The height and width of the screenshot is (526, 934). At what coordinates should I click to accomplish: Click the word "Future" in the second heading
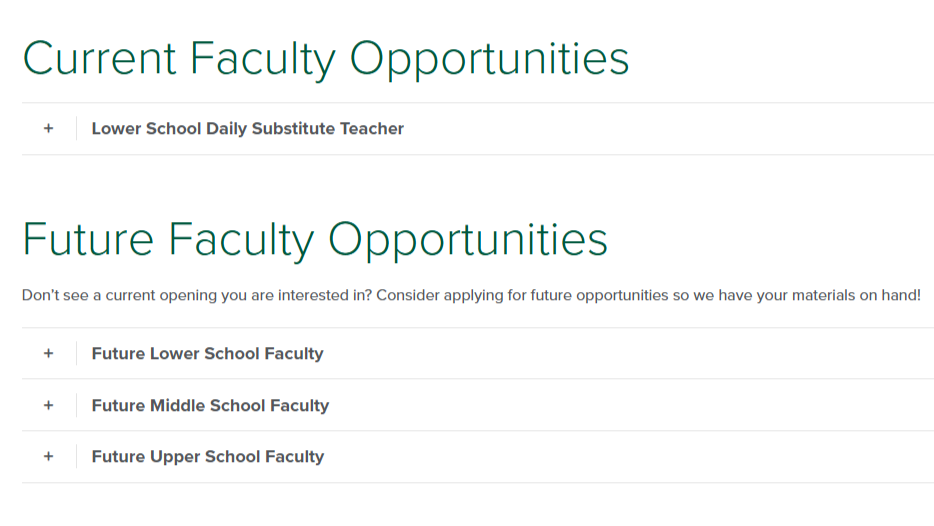pos(88,240)
